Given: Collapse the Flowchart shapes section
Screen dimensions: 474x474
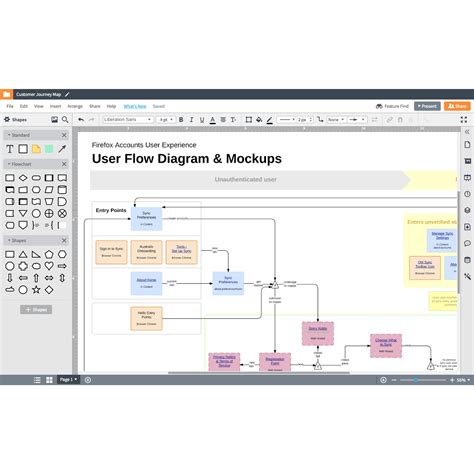Looking at the screenshot, I should 9,164.
